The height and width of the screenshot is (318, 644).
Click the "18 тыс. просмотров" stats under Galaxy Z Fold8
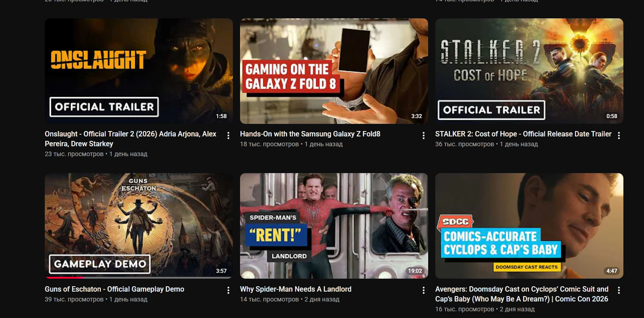pyautogui.click(x=269, y=144)
